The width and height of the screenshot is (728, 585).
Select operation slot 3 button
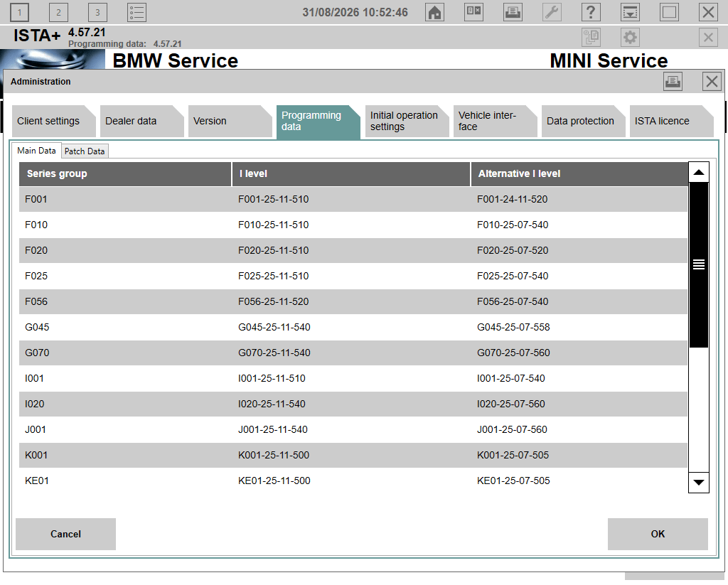point(97,12)
